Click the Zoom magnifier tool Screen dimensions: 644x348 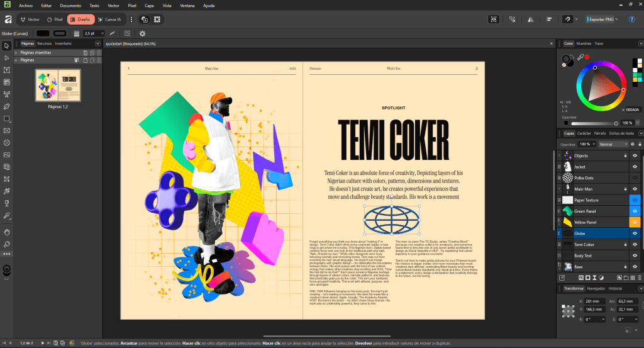(x=6, y=244)
